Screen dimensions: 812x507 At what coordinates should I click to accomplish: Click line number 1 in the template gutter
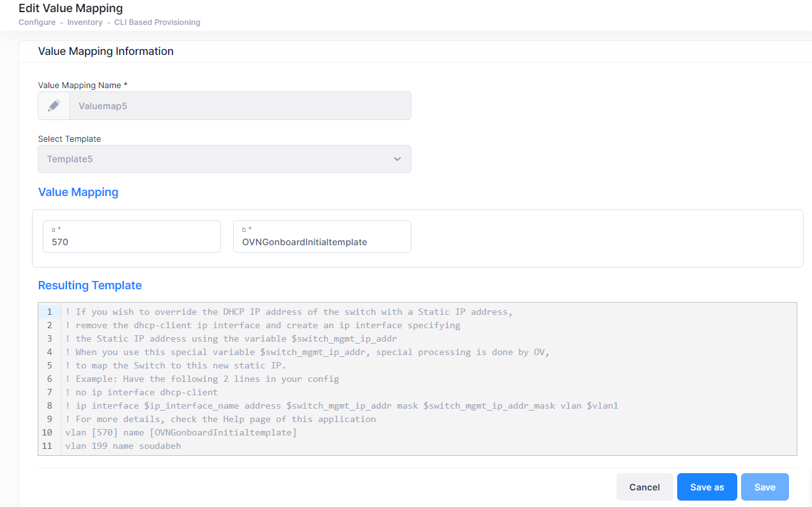click(x=49, y=312)
